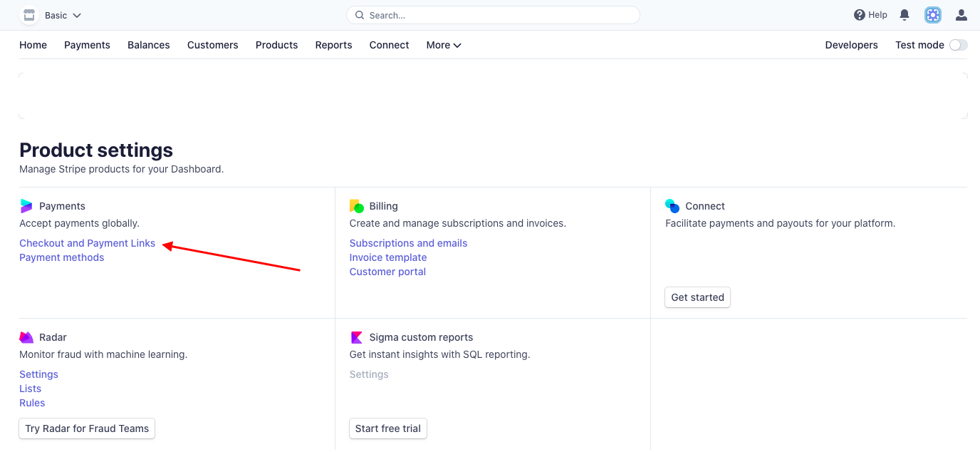Click the Start free trial button
The height and width of the screenshot is (452, 980).
(387, 428)
